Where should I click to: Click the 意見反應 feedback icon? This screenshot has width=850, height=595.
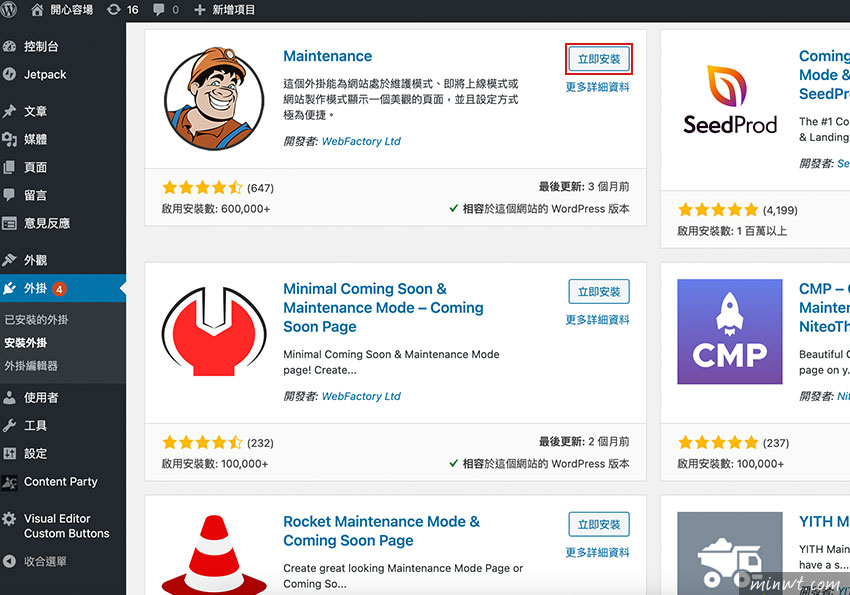pyautogui.click(x=9, y=223)
